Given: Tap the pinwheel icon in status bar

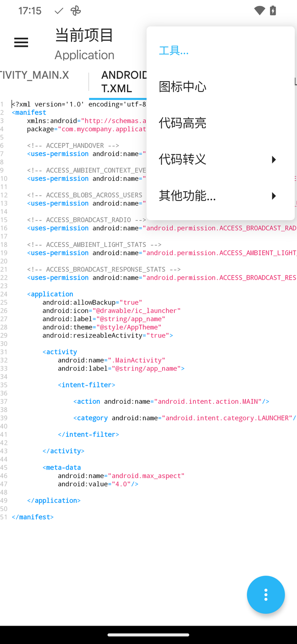Looking at the screenshot, I should coord(76,11).
